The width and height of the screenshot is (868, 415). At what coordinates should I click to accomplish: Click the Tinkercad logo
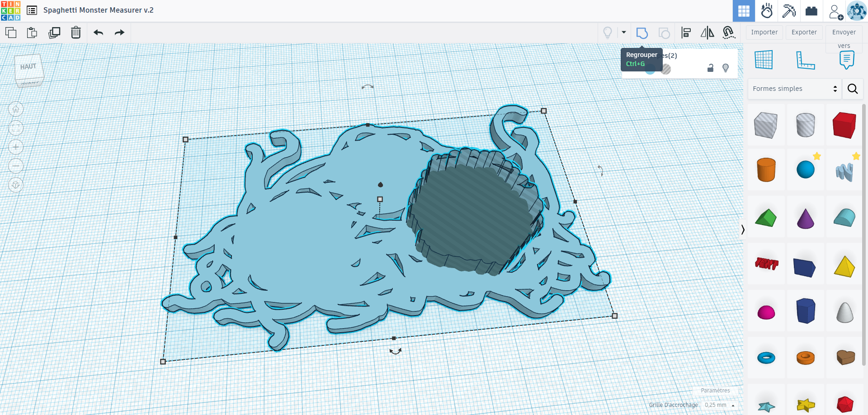coord(10,10)
